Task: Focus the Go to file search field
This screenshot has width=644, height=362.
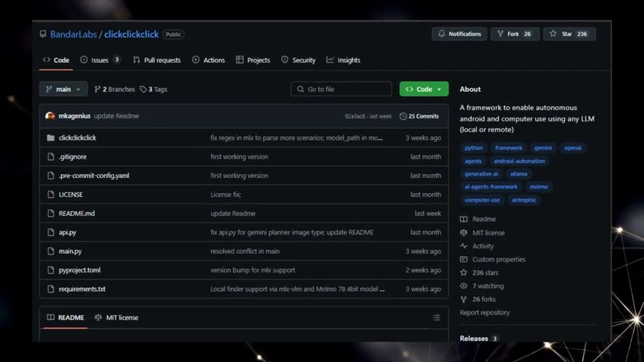Action: point(341,89)
